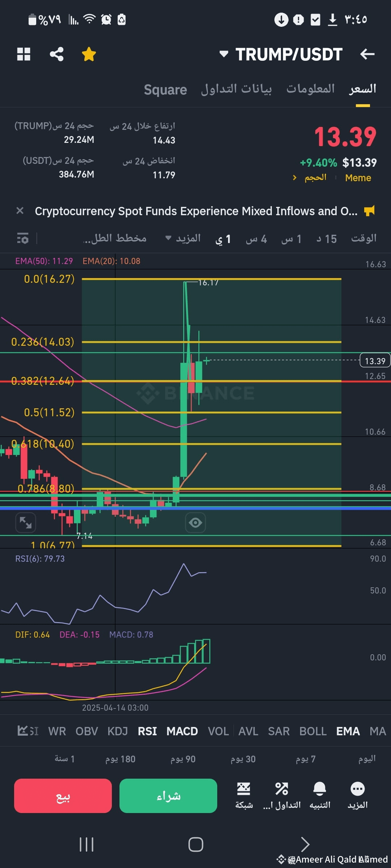Open the الحجم link with arrow
Viewport: 391px width, 868px height.
[310, 178]
